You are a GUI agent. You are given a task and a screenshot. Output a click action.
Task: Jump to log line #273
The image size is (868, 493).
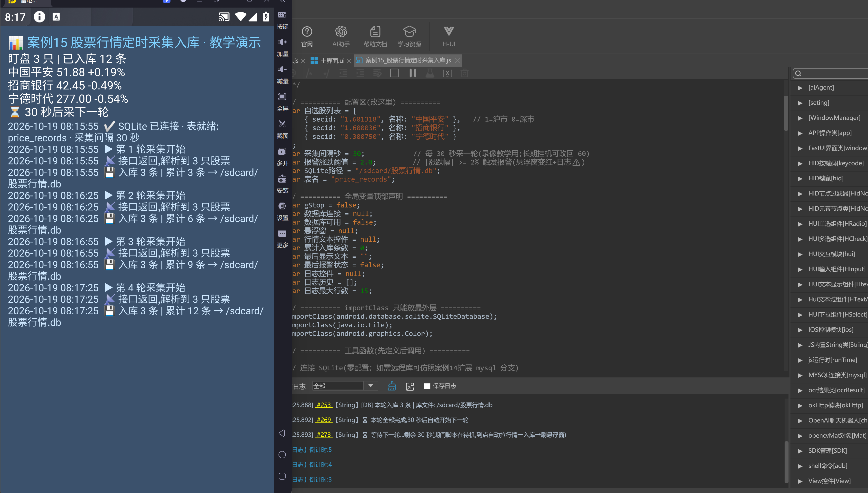(324, 435)
